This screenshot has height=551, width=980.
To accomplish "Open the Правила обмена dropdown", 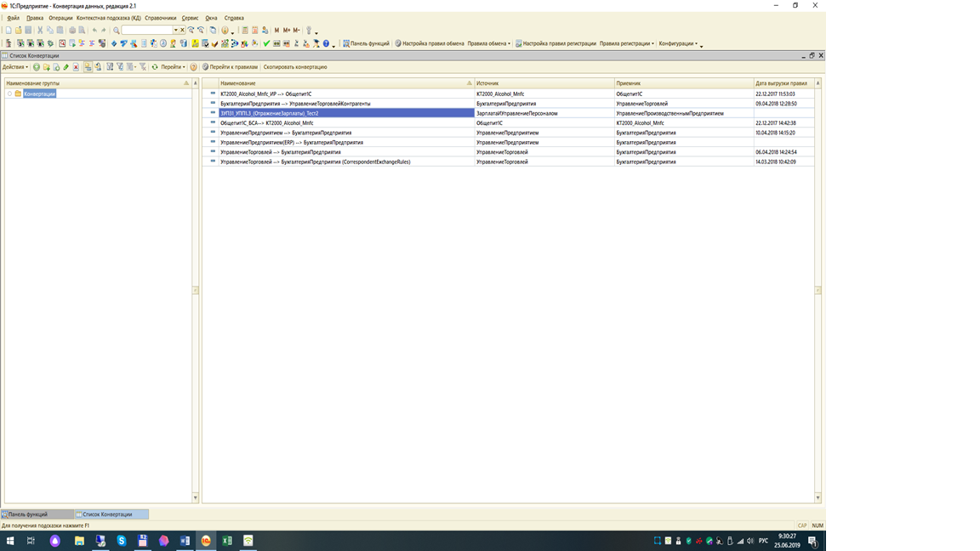I will point(489,43).
